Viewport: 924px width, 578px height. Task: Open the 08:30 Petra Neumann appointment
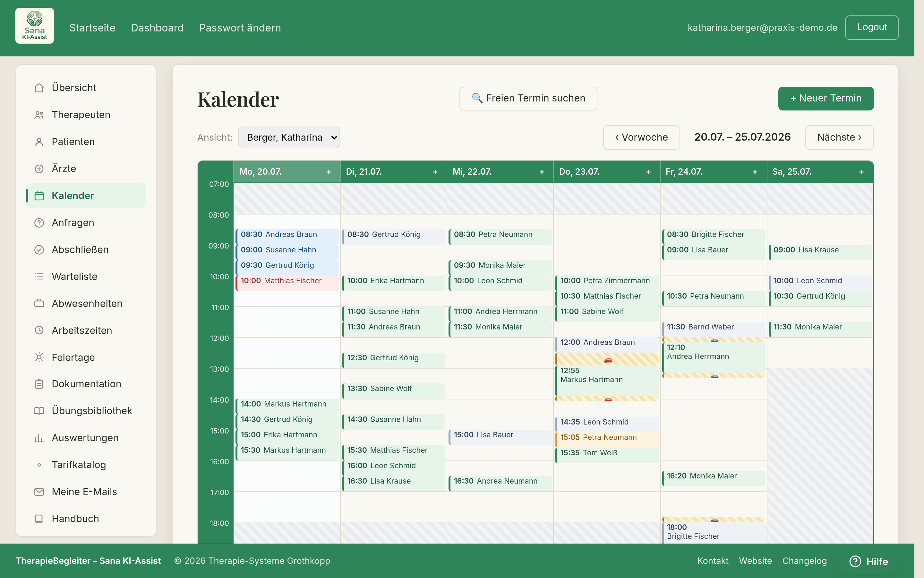(x=500, y=237)
